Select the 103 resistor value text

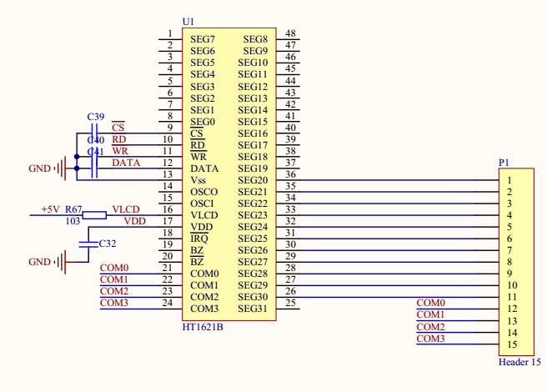point(73,221)
